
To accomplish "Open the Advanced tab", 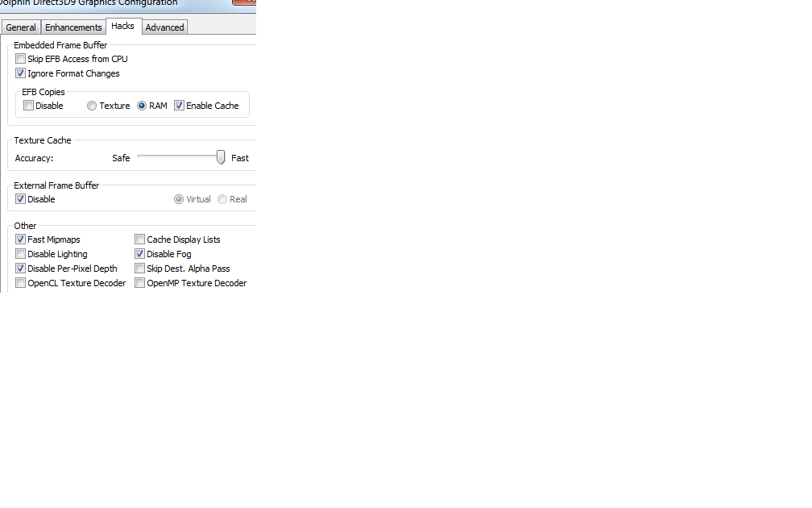I will coord(164,27).
